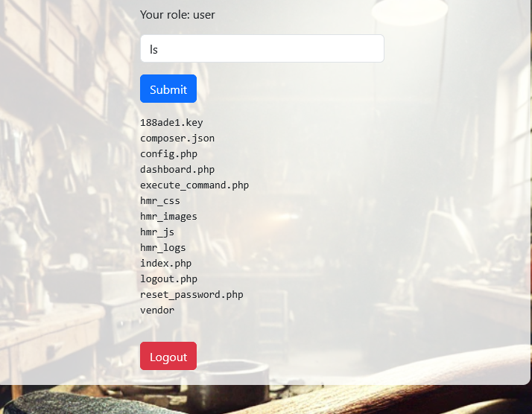532x414 pixels.
Task: Click the Submit button
Action: 168,89
